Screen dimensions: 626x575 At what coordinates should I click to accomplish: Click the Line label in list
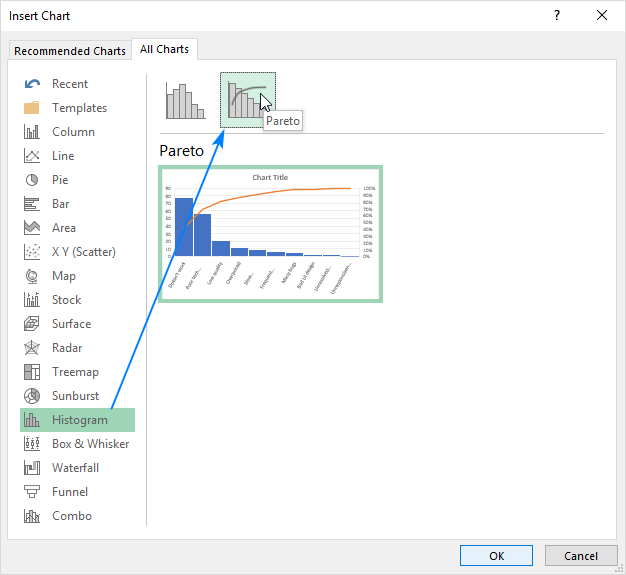pyautogui.click(x=63, y=156)
